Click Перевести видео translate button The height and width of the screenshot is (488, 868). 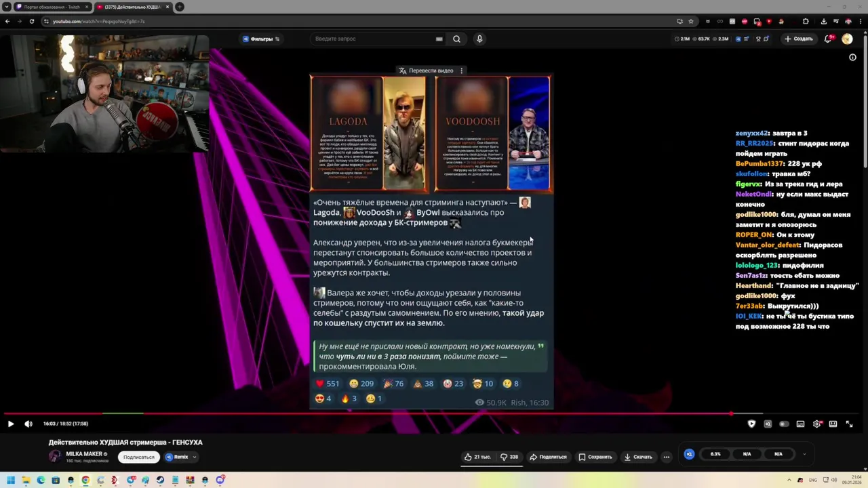tap(426, 70)
